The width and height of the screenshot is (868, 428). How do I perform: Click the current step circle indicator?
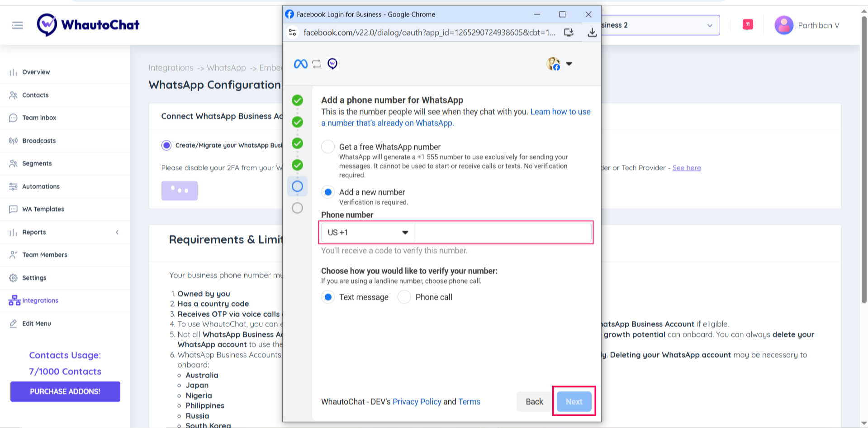click(x=297, y=186)
